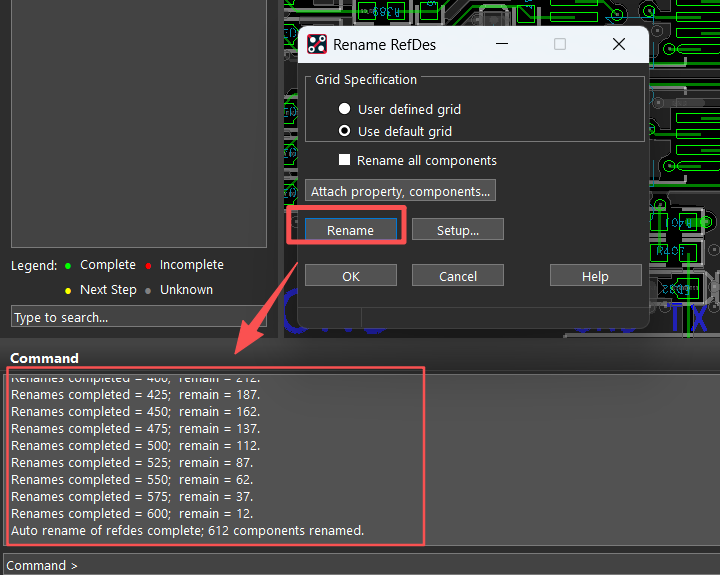Select log line with remain = 62
This screenshot has width=720, height=575.
click(x=132, y=479)
